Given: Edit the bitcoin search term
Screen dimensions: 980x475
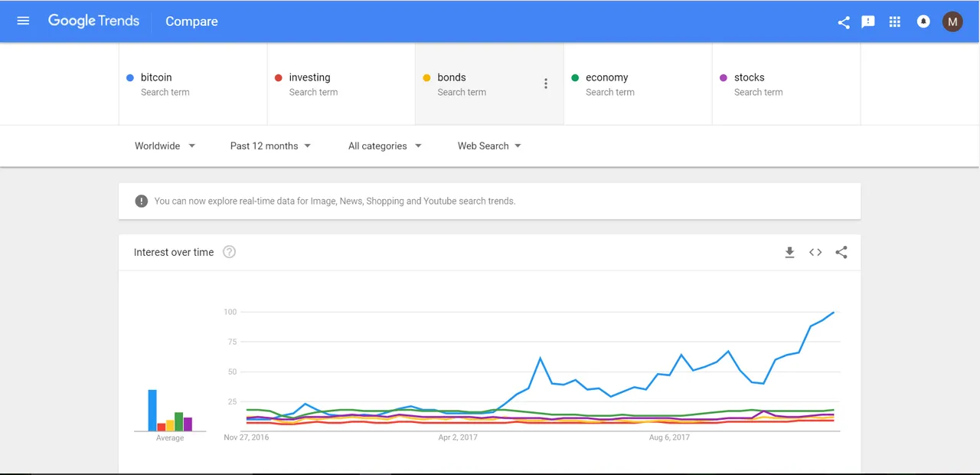Looking at the screenshot, I should coord(193,84).
